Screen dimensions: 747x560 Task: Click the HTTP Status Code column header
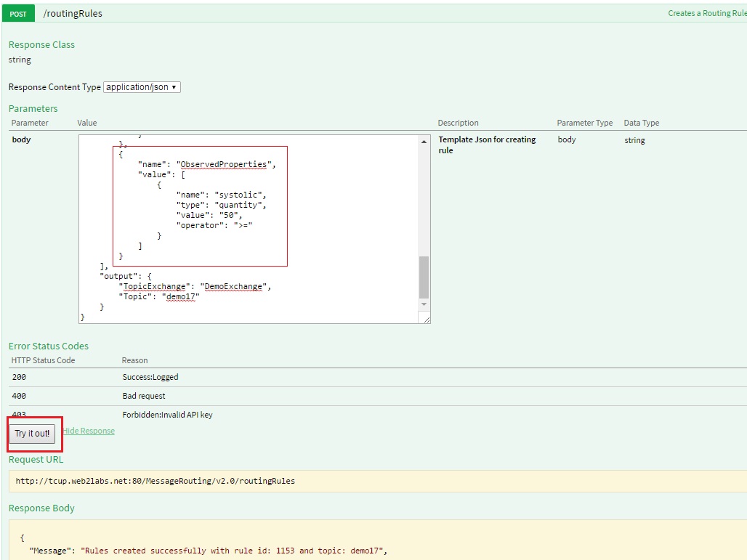coord(44,360)
